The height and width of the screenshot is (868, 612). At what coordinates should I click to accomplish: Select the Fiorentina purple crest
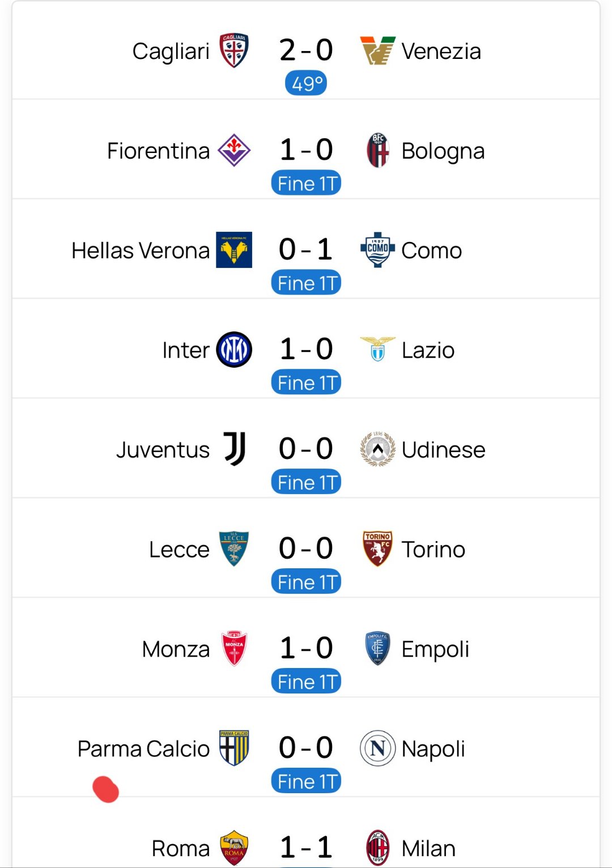point(234,150)
